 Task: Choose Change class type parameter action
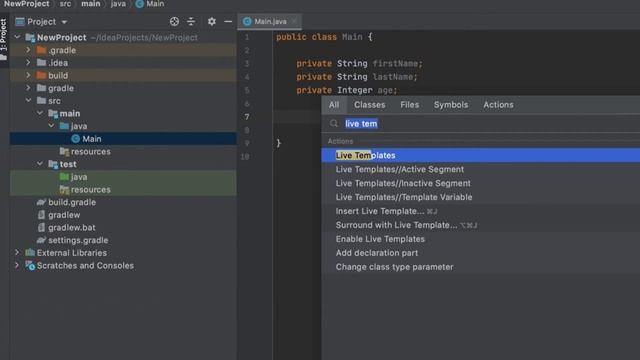(x=480, y=267)
